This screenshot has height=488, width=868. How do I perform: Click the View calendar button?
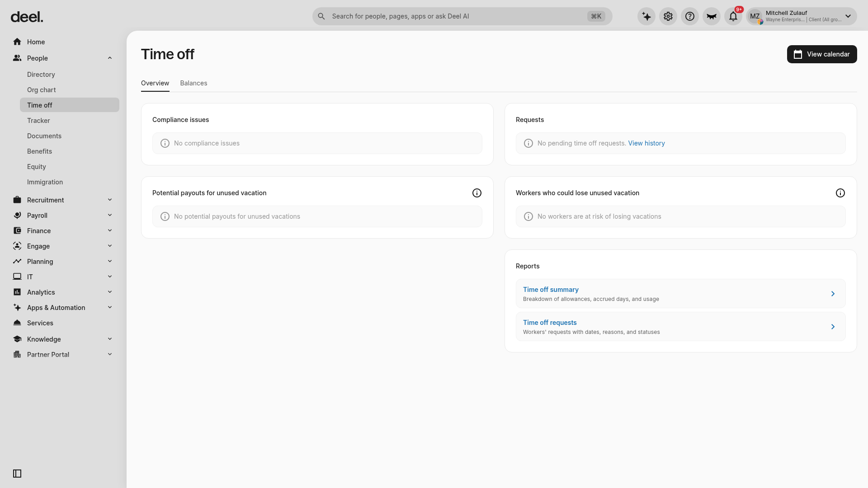[822, 54]
